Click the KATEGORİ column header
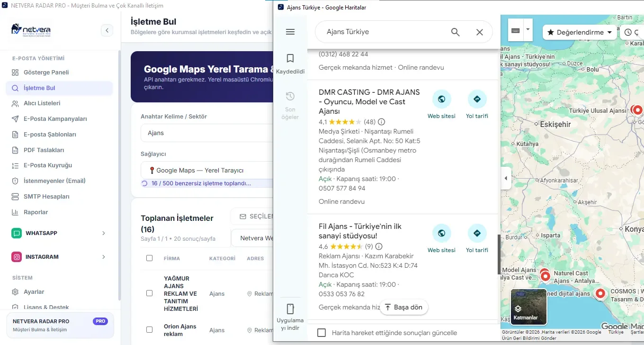Viewport: 644px width, 345px height. pos(222,258)
